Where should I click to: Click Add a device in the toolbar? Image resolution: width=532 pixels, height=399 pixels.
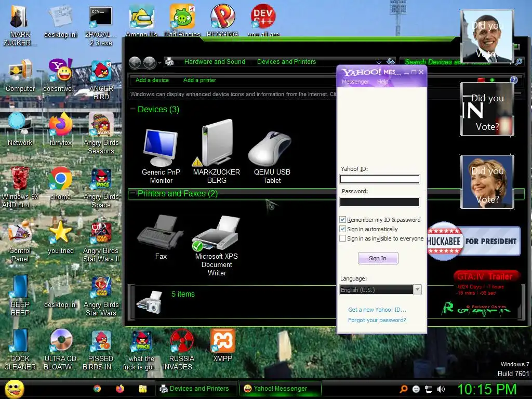152,80
